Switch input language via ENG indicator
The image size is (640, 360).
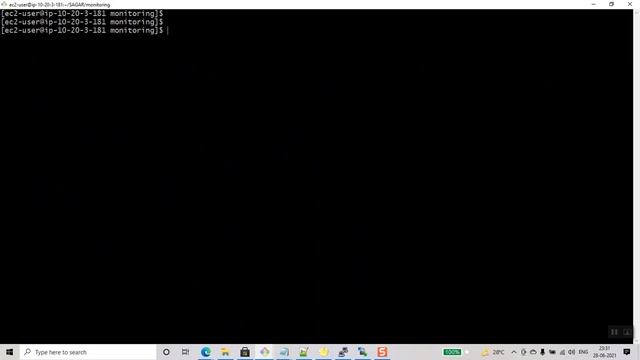coord(583,352)
